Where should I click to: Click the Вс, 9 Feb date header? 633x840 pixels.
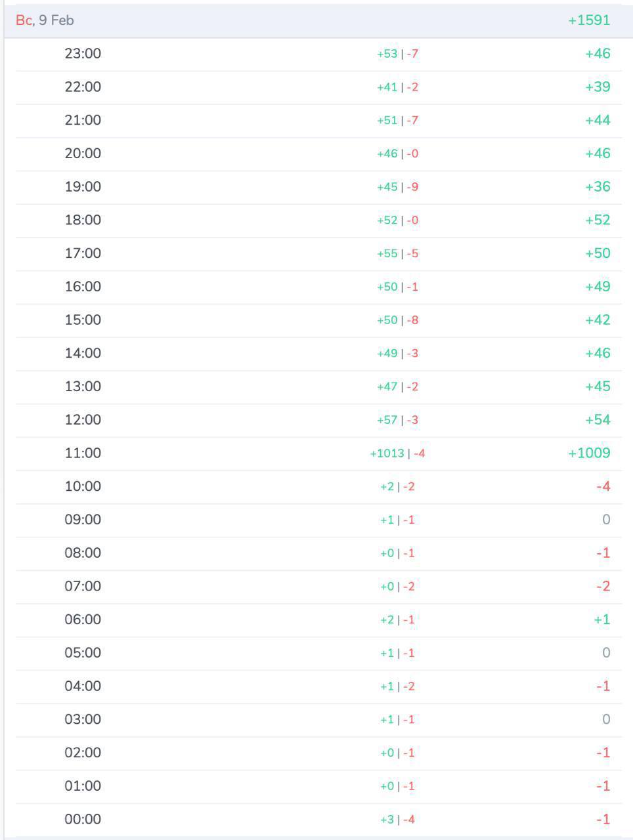point(45,20)
